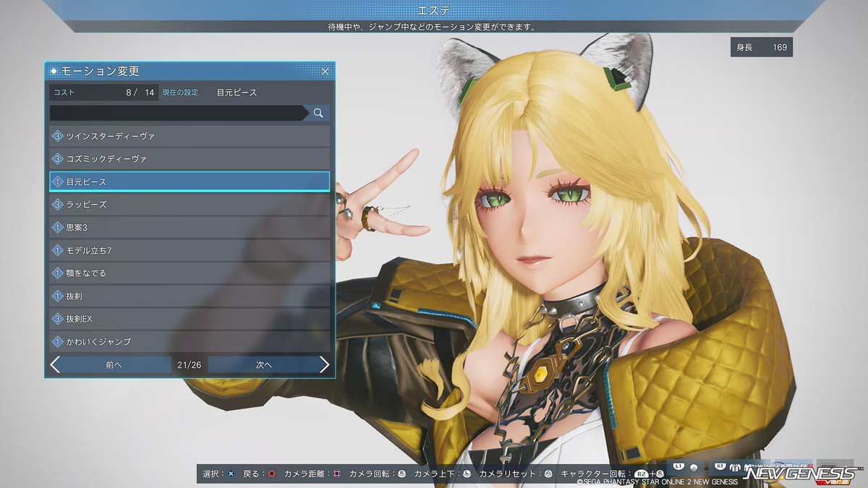The width and height of the screenshot is (868, 488).
Task: Click the L1 button indicator
Action: click(x=679, y=466)
